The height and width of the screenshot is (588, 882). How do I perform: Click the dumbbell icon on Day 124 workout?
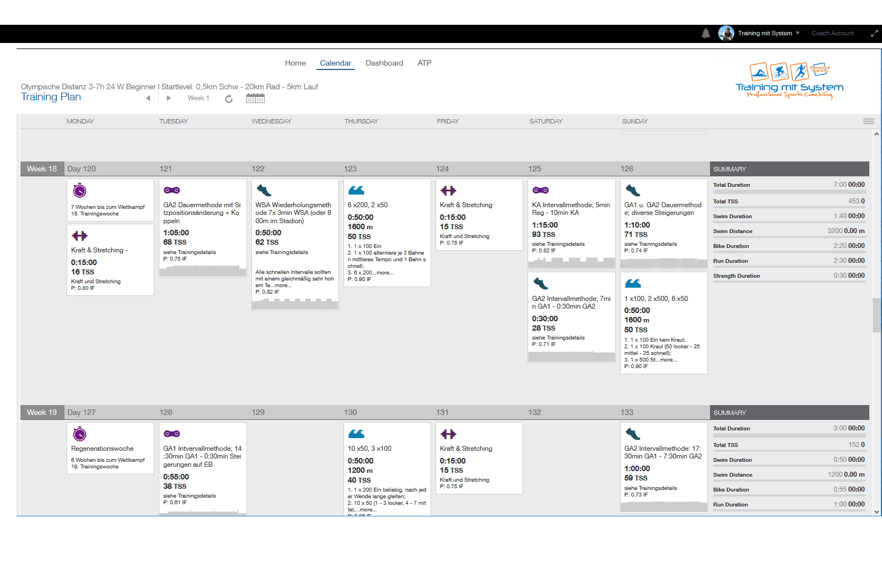(x=448, y=191)
